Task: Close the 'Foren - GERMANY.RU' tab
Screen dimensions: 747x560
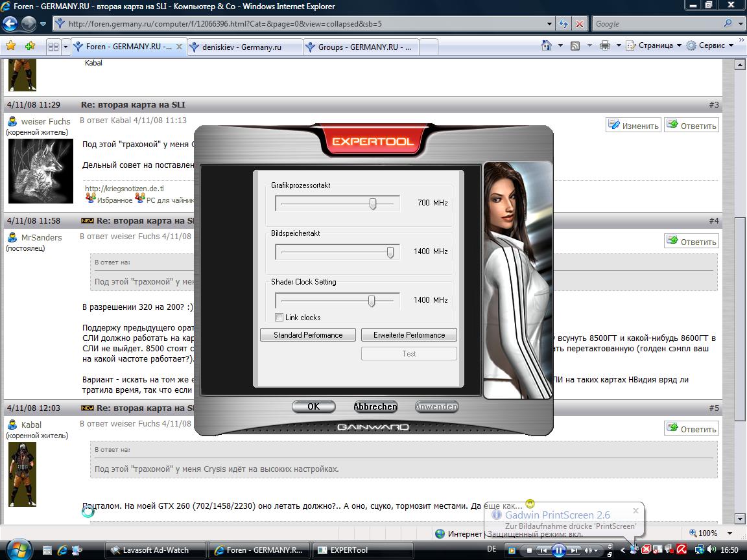Action: (179, 47)
